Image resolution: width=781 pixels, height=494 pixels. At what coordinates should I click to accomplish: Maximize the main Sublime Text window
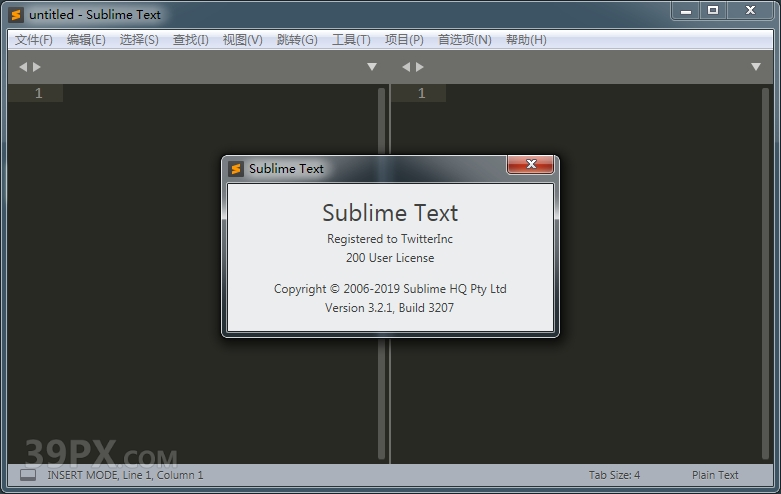click(713, 10)
